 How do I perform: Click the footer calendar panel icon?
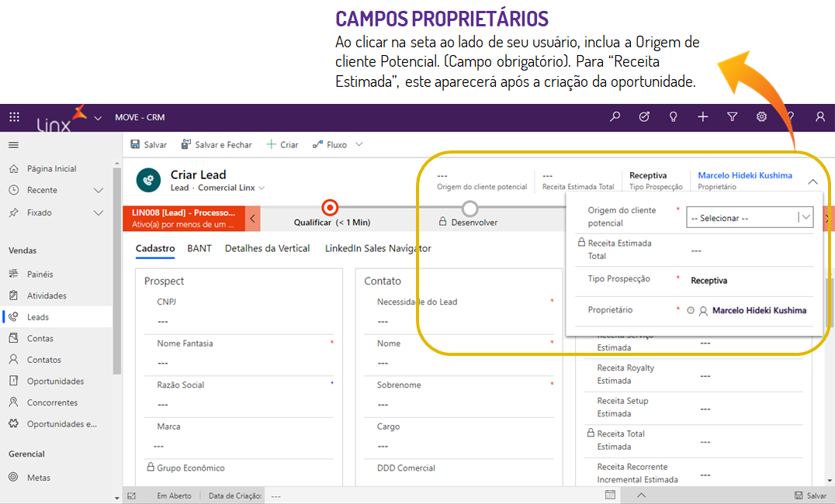coord(610,495)
